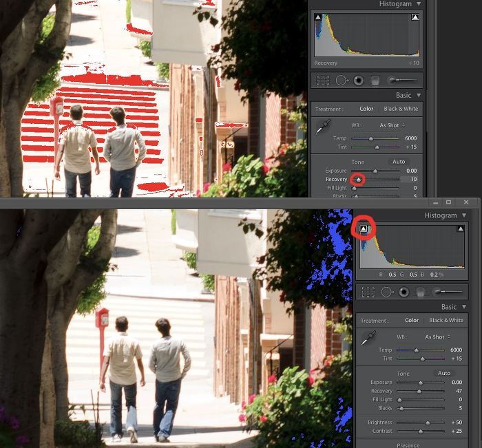Click the Temp slider in lower panel

(420, 350)
